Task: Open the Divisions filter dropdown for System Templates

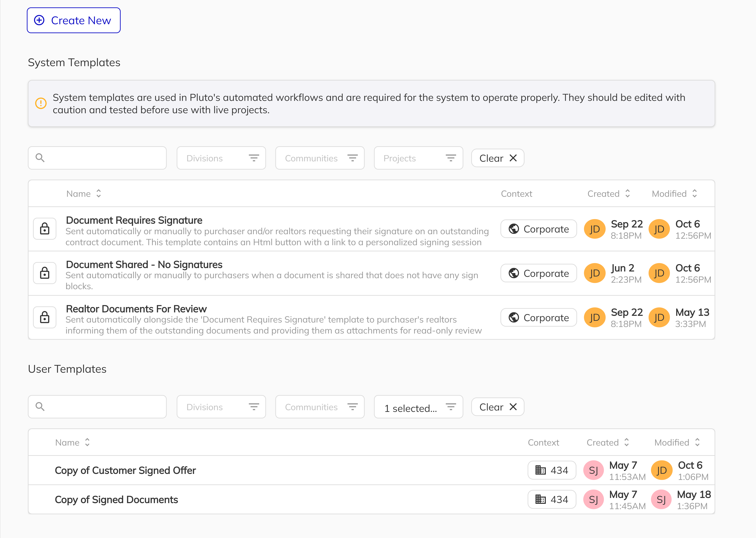Action: (x=221, y=158)
